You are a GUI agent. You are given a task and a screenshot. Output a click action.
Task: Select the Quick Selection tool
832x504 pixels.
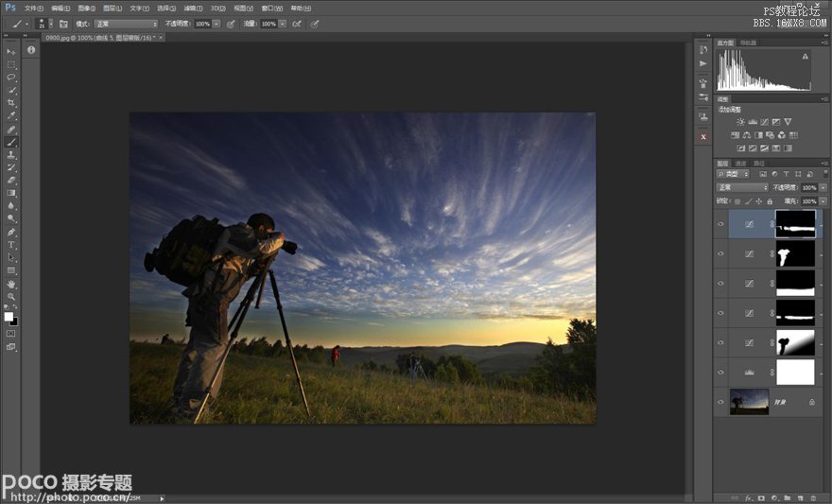point(10,90)
